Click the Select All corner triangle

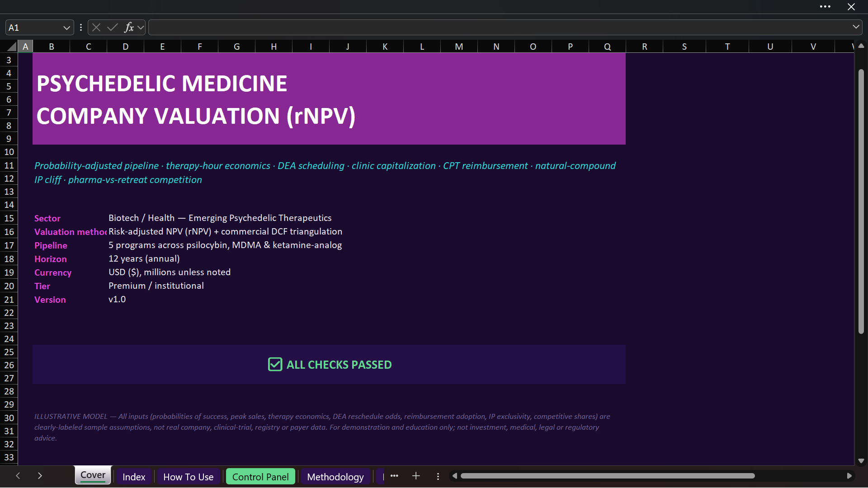tap(12, 46)
